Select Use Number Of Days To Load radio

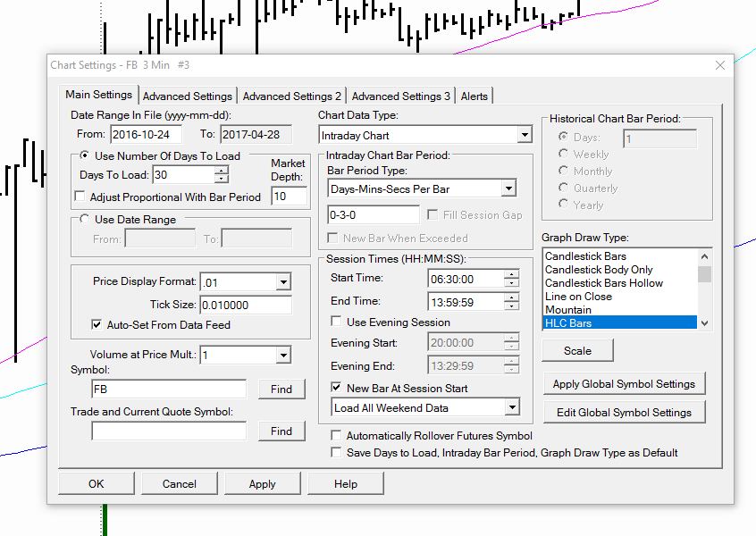[85, 155]
